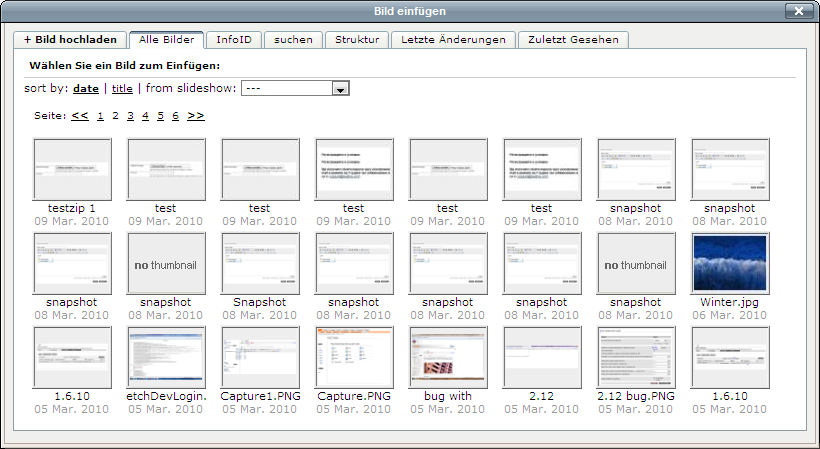The width and height of the screenshot is (820, 449).
Task: Pick the testzip 1 thumbnail
Action: (71, 169)
